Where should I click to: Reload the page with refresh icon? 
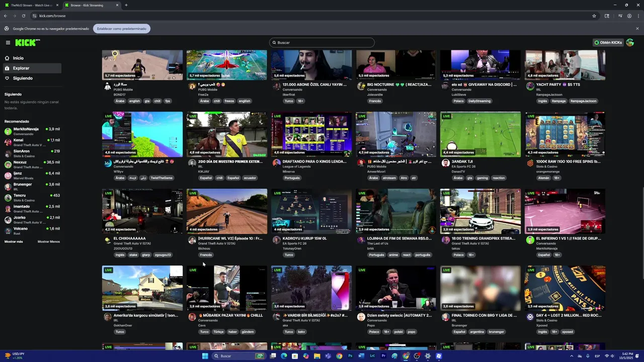(24, 16)
